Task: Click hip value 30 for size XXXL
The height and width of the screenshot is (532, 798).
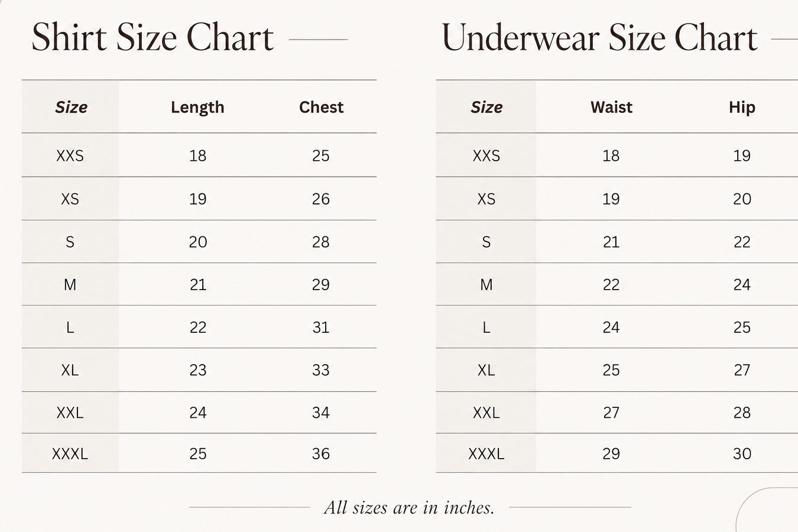Action: pyautogui.click(x=742, y=453)
